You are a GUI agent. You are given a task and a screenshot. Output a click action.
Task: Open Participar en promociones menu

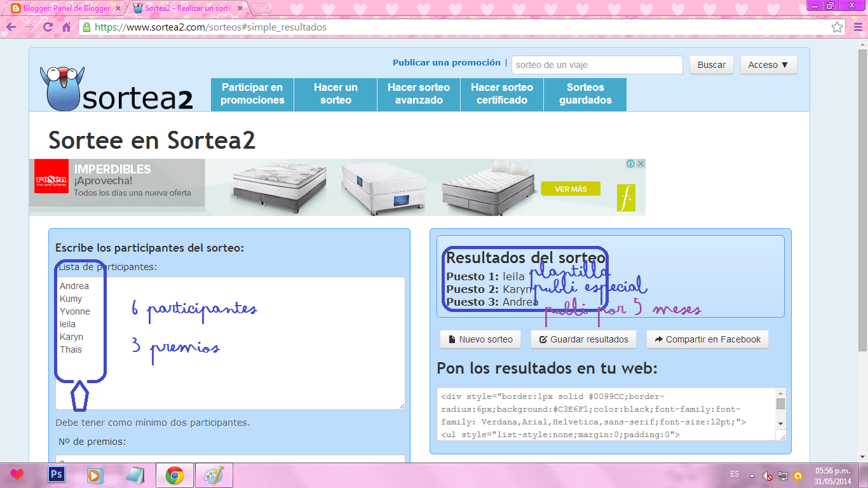pos(252,94)
